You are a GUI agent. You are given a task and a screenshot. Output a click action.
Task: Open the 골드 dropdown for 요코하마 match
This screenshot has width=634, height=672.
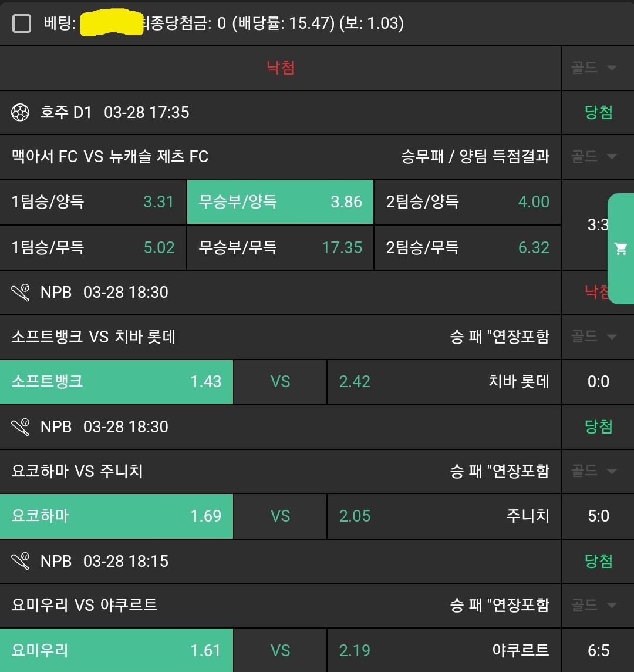(x=594, y=471)
